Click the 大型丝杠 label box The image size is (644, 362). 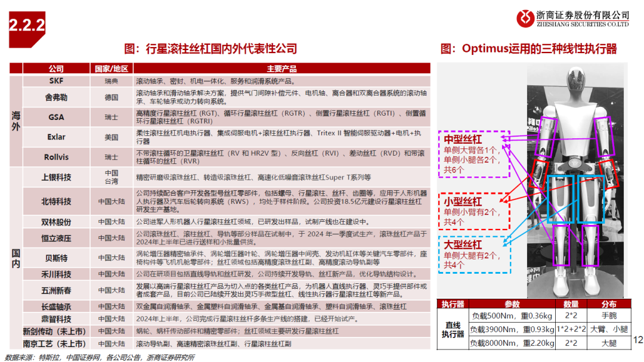[x=475, y=254]
